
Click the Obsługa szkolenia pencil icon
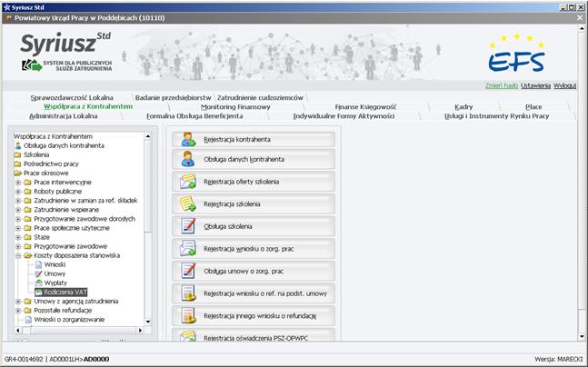point(188,226)
